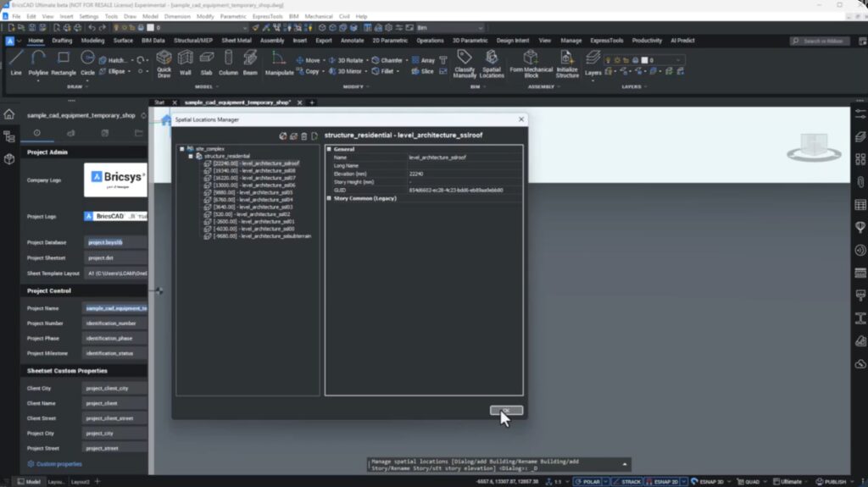The image size is (868, 487).
Task: Open the AI Predict ribbon tab
Action: click(682, 41)
